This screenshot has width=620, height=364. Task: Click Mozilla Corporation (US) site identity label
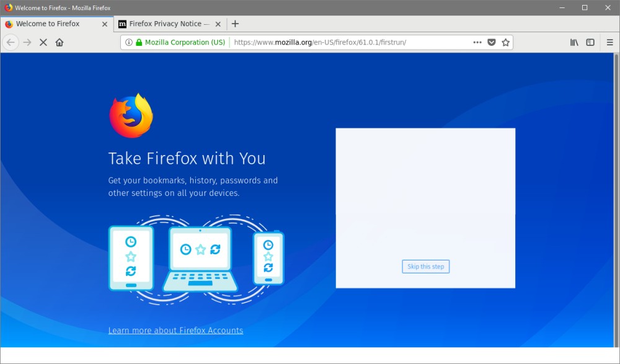pos(185,42)
